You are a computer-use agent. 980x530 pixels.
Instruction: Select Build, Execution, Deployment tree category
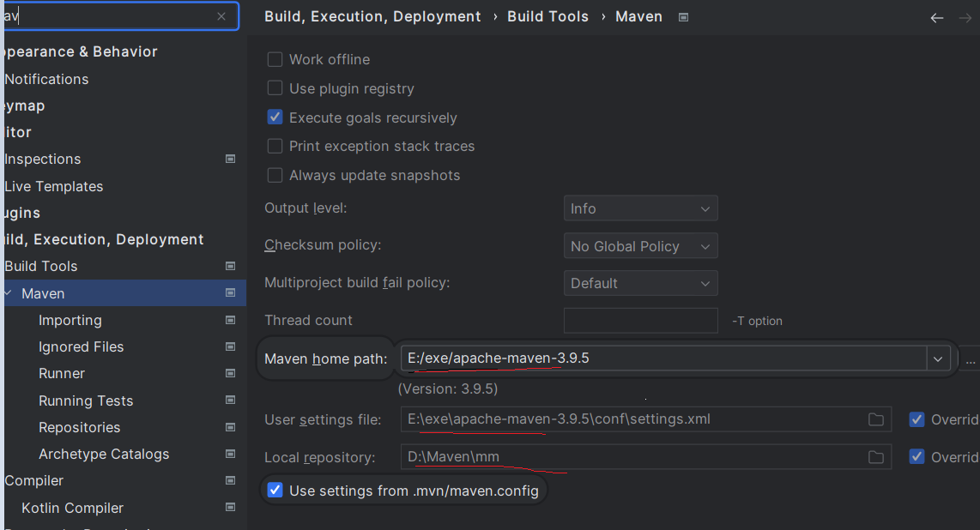point(102,240)
